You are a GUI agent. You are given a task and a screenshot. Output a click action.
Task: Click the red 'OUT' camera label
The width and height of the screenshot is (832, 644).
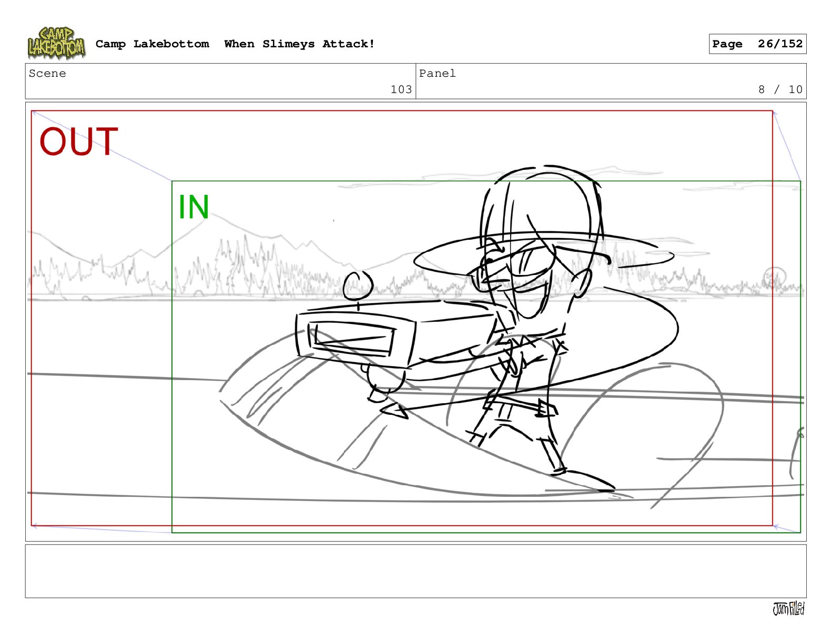pos(79,141)
